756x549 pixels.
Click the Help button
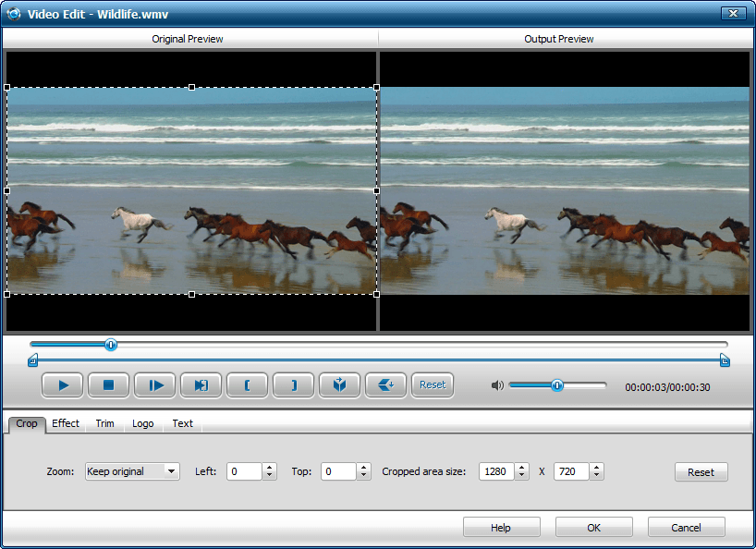click(x=501, y=527)
